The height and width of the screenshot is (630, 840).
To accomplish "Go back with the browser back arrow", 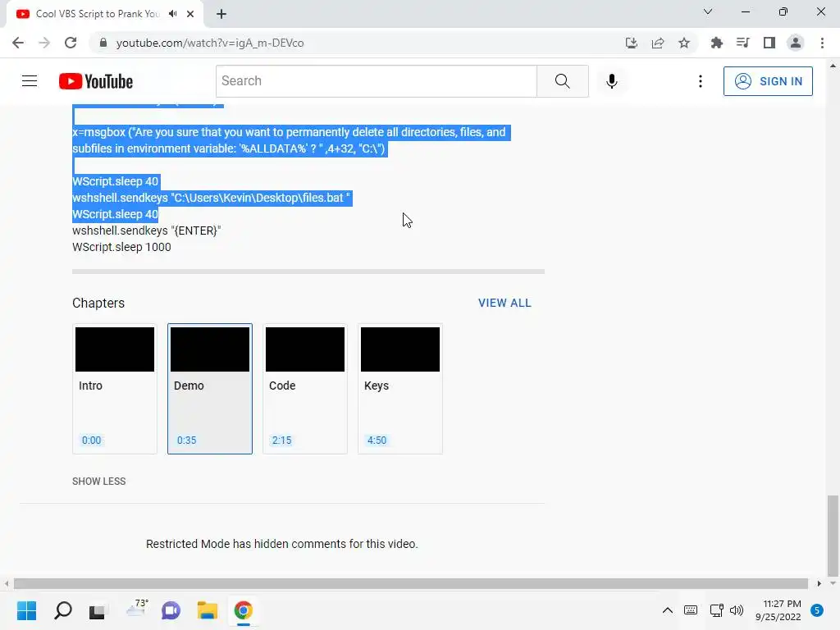I will tap(18, 43).
